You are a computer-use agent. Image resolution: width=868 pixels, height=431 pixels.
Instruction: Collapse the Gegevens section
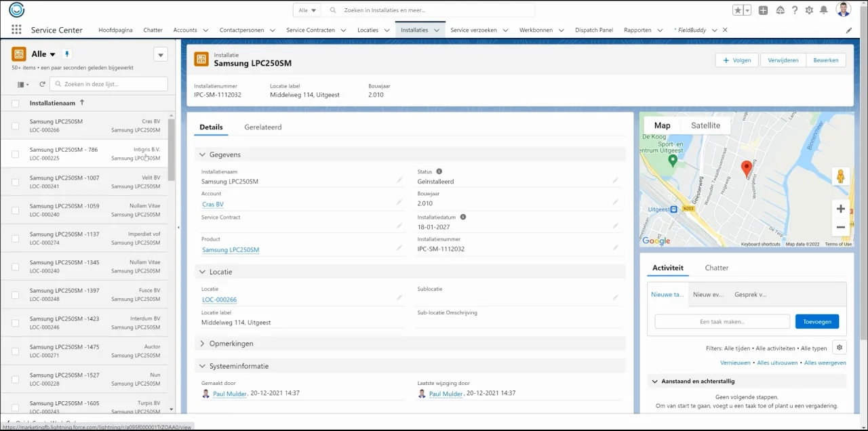click(x=202, y=155)
